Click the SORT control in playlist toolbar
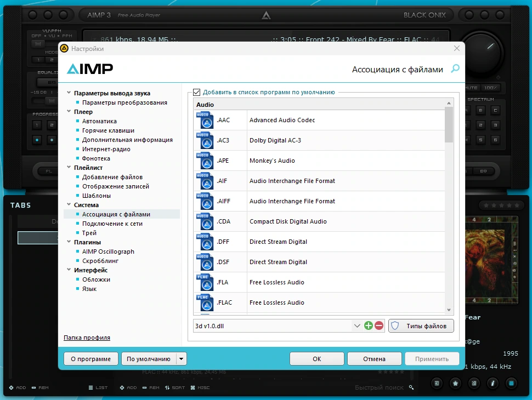532x400 pixels. [175, 387]
